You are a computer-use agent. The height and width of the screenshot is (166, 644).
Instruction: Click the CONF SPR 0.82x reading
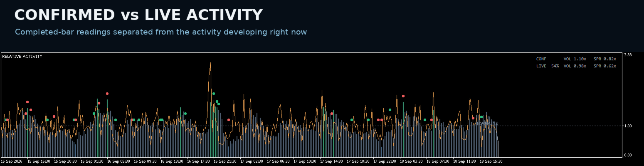click(x=605, y=59)
